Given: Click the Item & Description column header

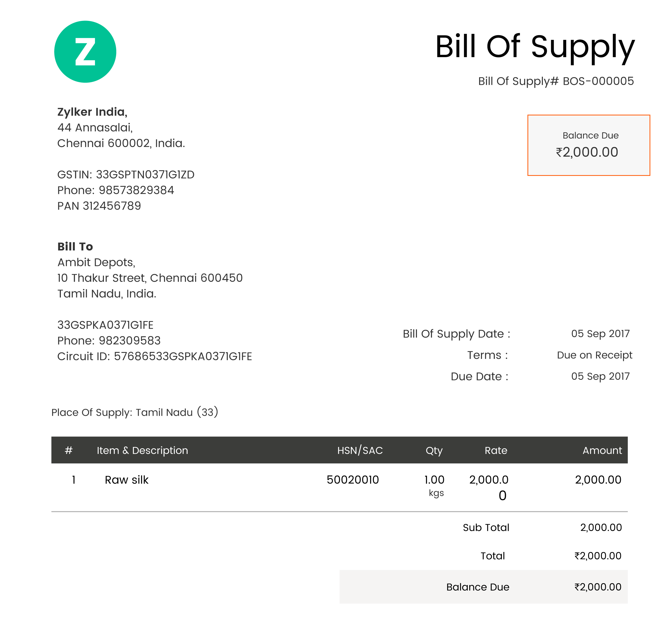Looking at the screenshot, I should tap(142, 450).
